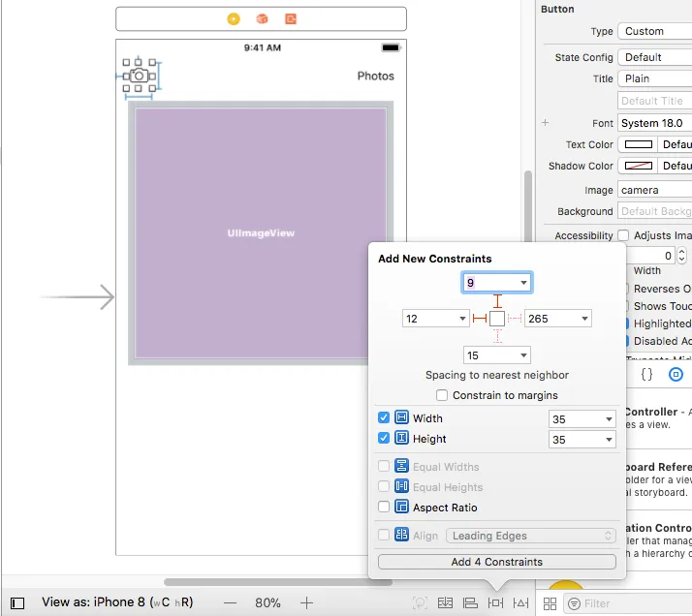
Task: Click the document outline toggle icon
Action: [17, 602]
